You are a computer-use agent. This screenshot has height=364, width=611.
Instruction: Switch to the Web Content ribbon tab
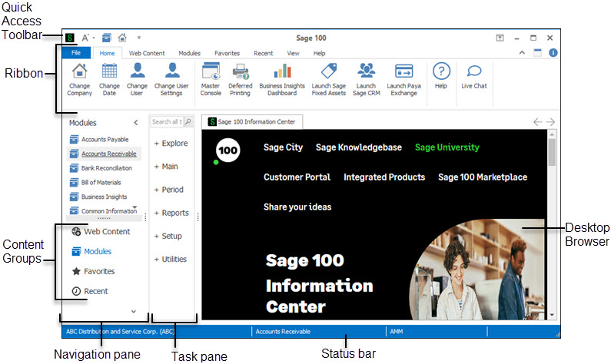click(146, 53)
